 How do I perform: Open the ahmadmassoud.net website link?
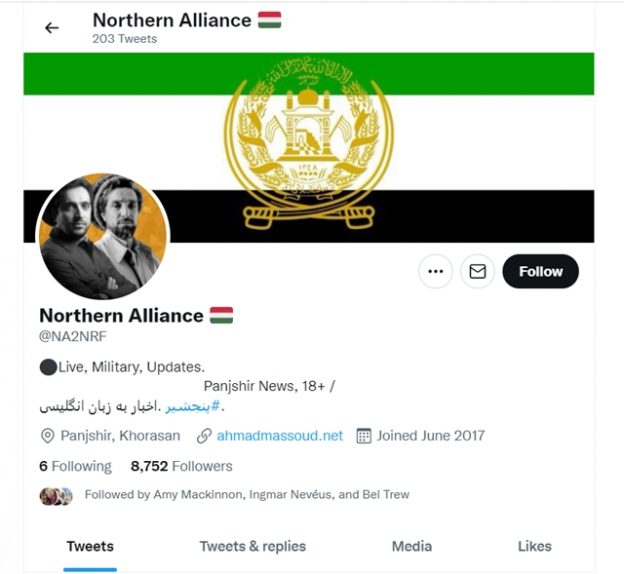279,436
